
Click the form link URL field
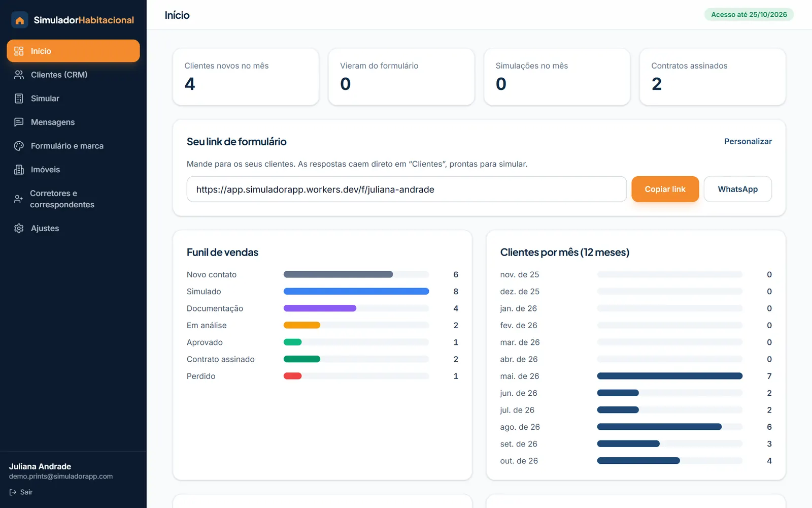(407, 189)
